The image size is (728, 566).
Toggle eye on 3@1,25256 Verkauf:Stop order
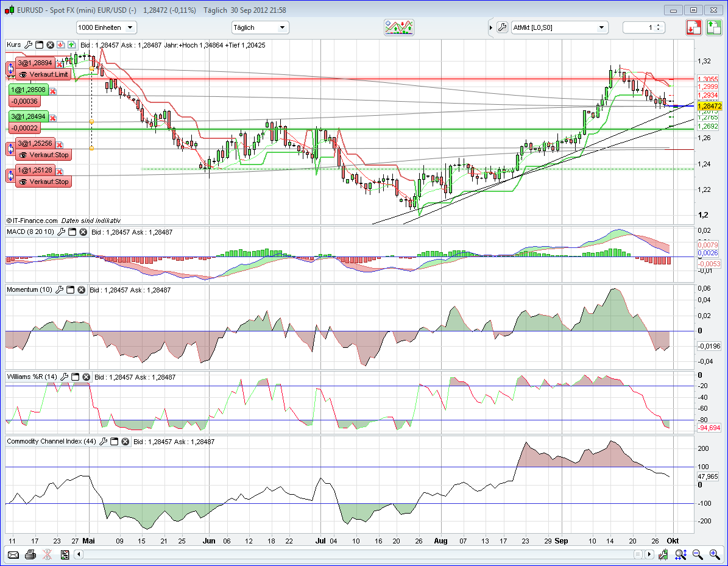[23, 155]
